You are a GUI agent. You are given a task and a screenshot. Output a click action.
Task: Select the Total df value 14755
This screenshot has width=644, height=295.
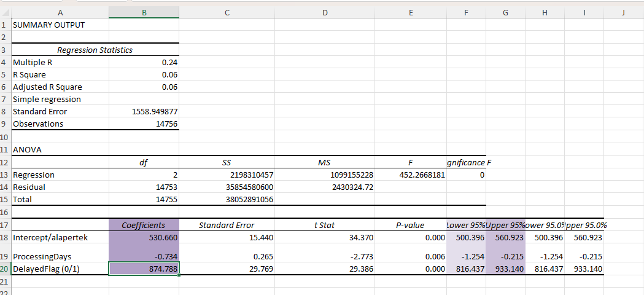coord(144,200)
